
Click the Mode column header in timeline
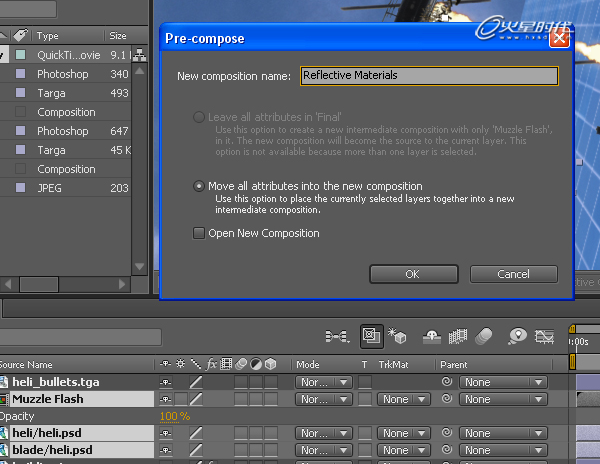(308, 365)
